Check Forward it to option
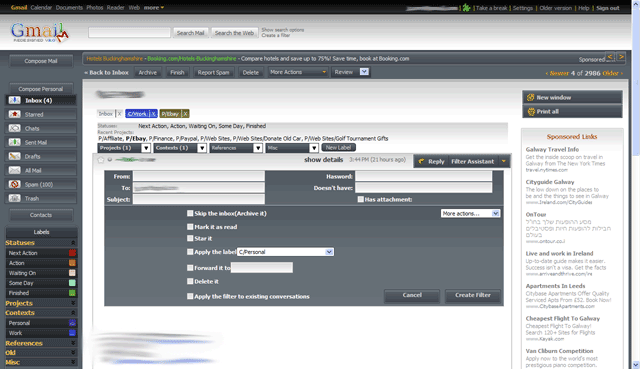 click(190, 268)
